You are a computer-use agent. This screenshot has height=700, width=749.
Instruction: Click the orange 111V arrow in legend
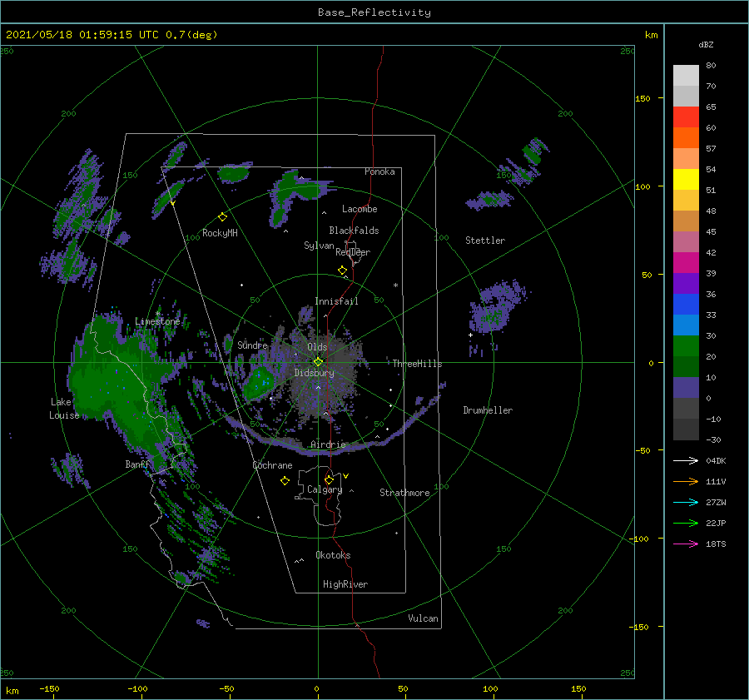pos(686,482)
